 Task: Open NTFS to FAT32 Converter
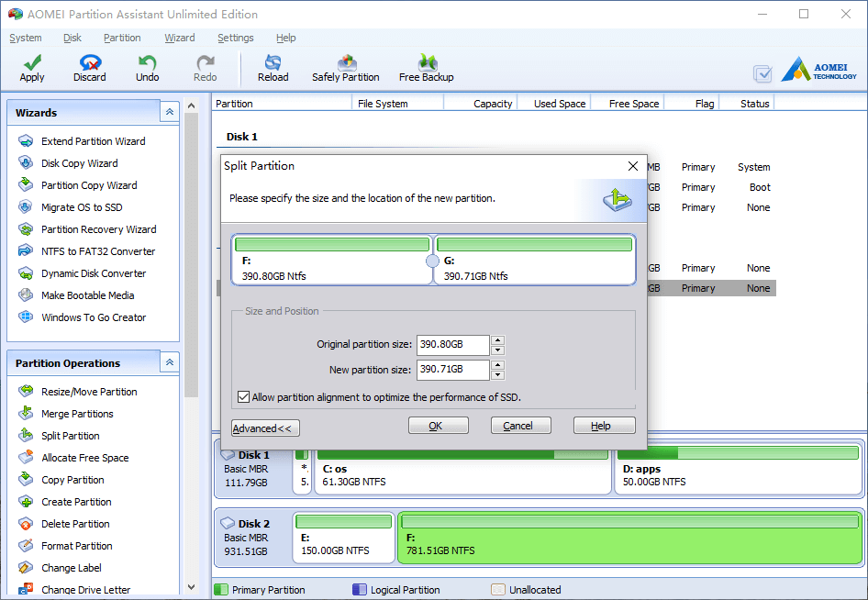tap(98, 251)
